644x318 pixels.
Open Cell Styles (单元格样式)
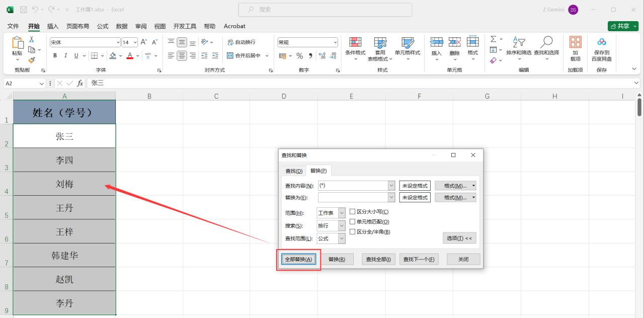click(408, 49)
